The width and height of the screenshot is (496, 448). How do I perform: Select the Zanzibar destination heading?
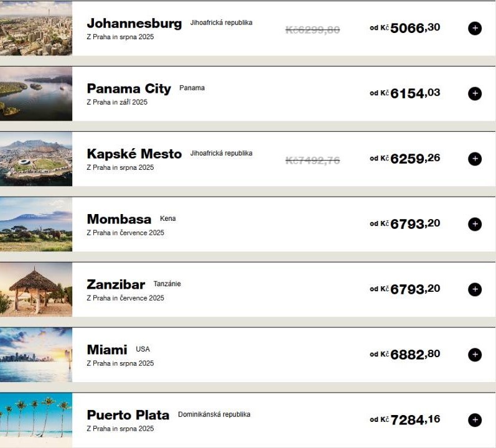click(x=116, y=285)
